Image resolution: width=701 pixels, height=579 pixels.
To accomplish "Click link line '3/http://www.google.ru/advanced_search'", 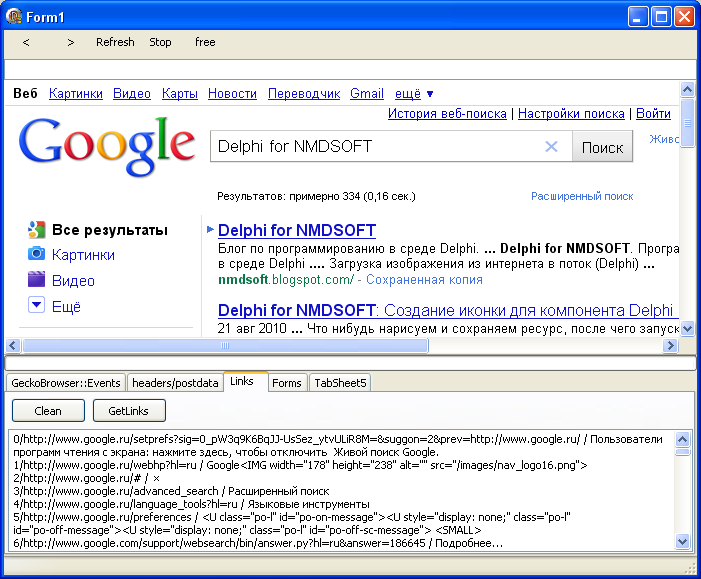I will click(x=171, y=491).
